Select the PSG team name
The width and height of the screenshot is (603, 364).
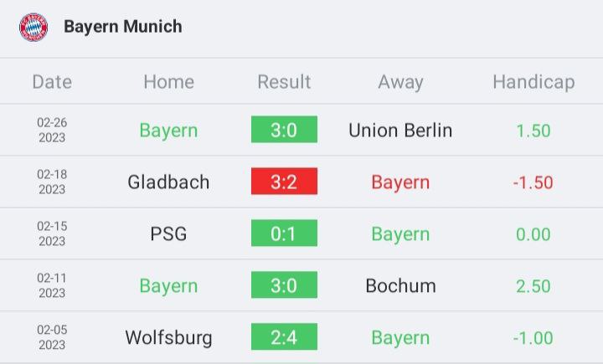point(168,234)
